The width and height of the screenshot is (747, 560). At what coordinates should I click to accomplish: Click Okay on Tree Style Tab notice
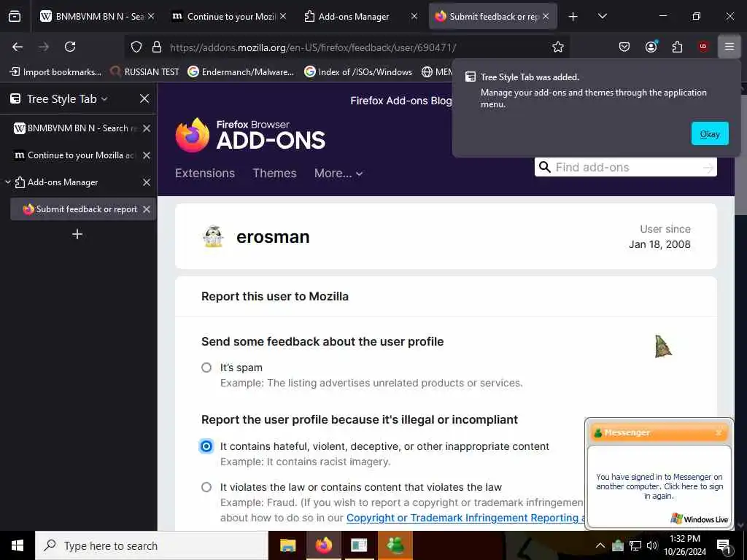[710, 134]
